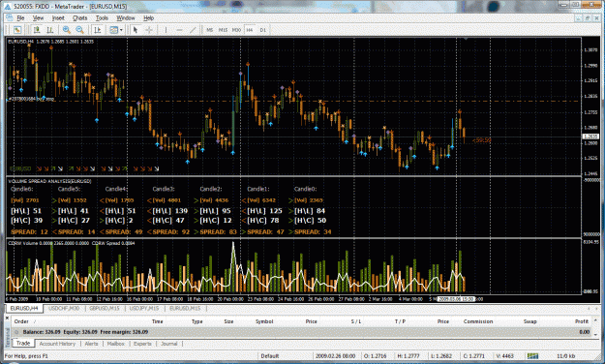Click the Zoom In magnifier icon
605x364 pixels.
pos(67,30)
